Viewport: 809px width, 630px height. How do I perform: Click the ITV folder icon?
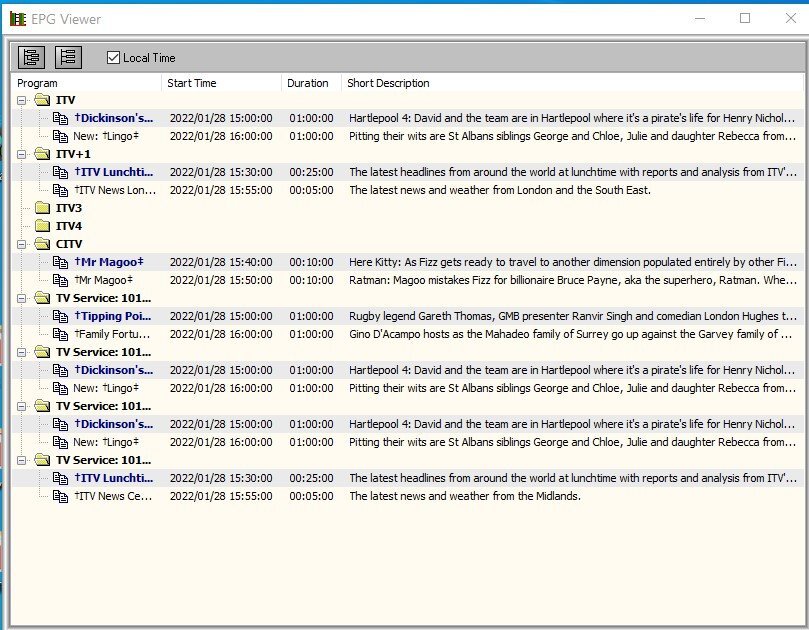click(42, 100)
